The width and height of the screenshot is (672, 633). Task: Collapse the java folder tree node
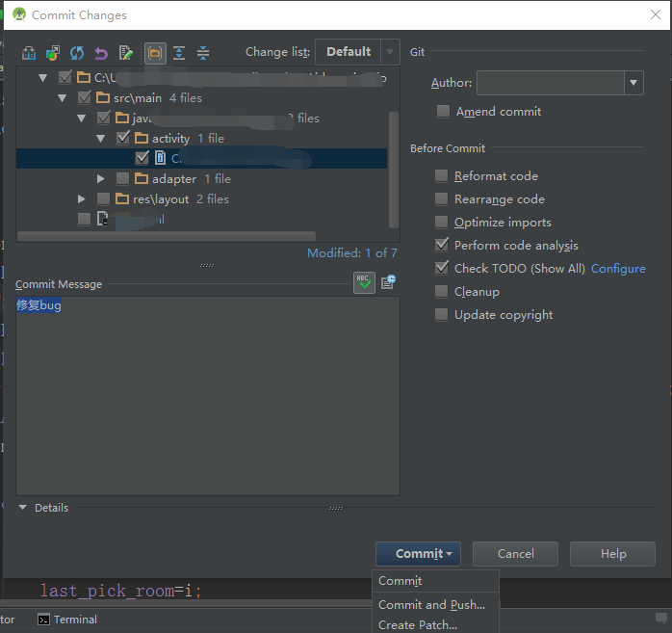(x=82, y=119)
